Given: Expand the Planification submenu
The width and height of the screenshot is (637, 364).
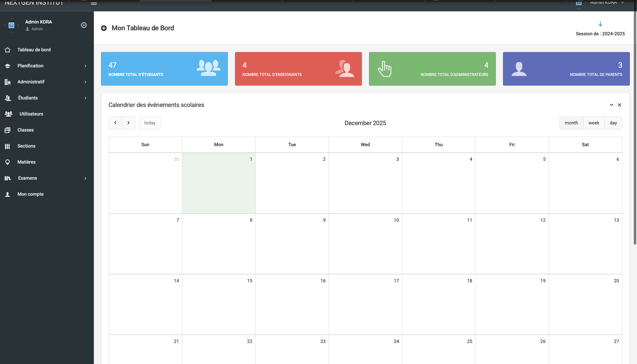Looking at the screenshot, I should coord(85,66).
